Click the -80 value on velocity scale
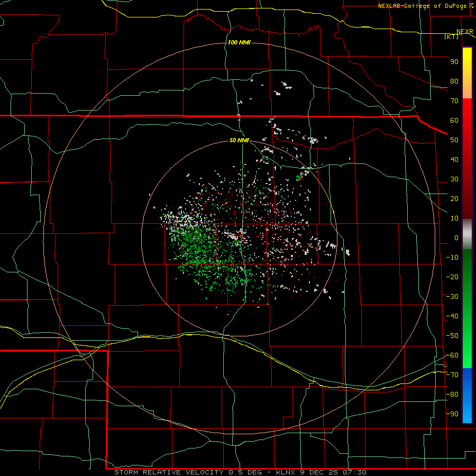Image resolution: width=476 pixels, height=476 pixels. tap(452, 395)
